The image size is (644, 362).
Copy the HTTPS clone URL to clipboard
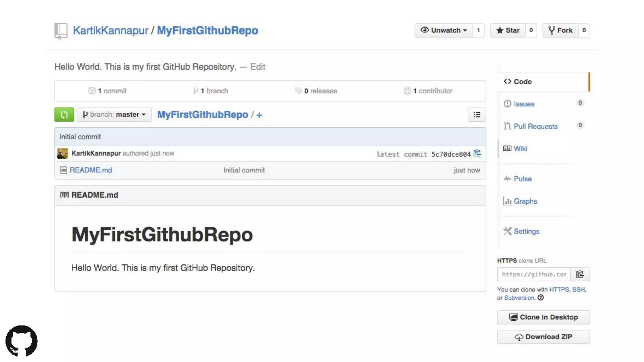coord(580,274)
